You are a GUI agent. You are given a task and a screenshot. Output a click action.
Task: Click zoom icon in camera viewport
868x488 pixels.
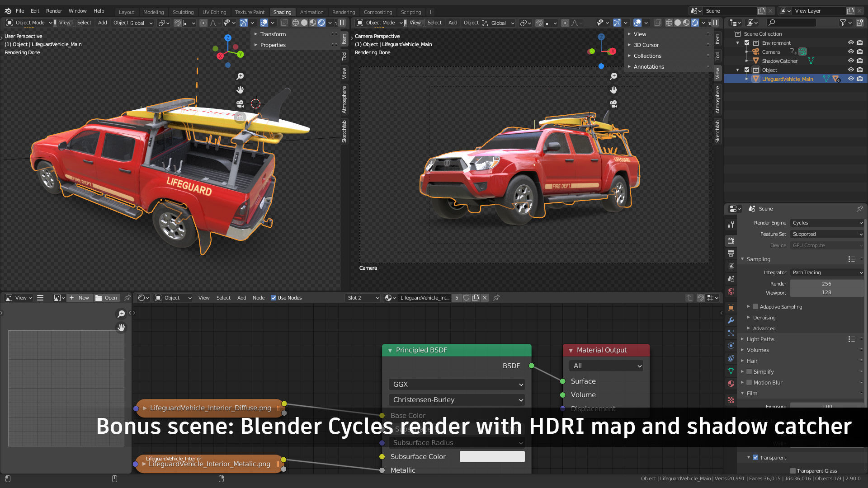pos(613,76)
